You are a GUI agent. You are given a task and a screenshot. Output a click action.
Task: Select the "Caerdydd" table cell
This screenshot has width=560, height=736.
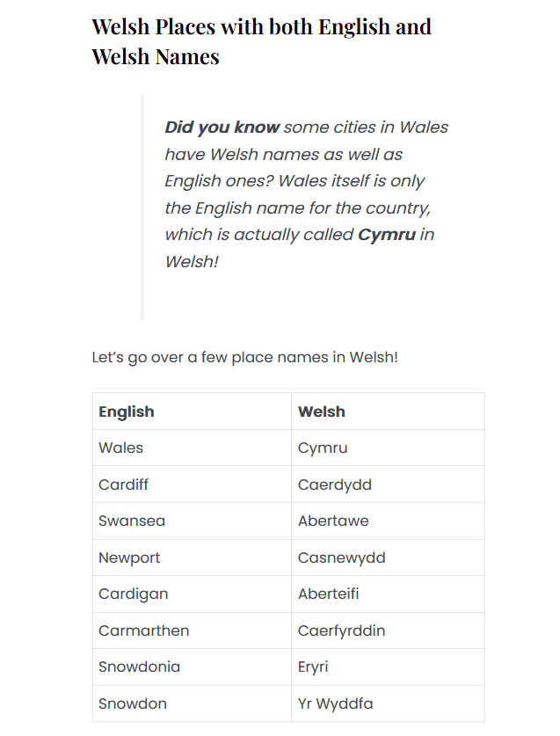coord(335,485)
